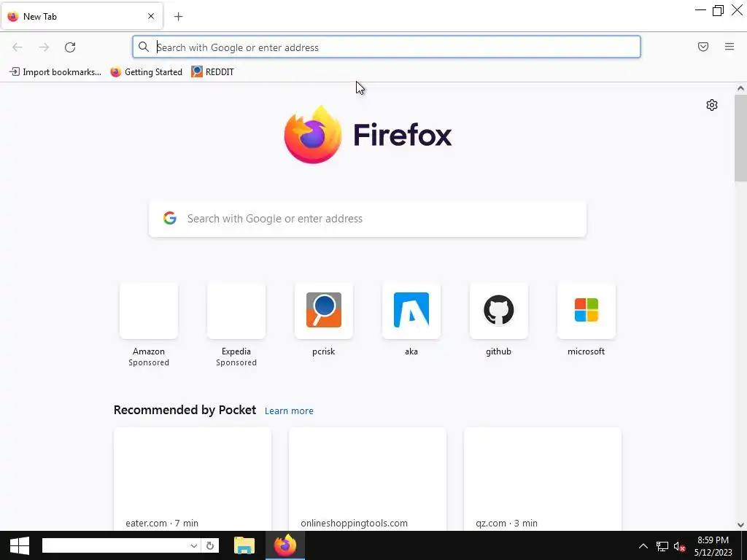Click magnifier icon in address bar
This screenshot has height=560, width=747.
(144, 47)
